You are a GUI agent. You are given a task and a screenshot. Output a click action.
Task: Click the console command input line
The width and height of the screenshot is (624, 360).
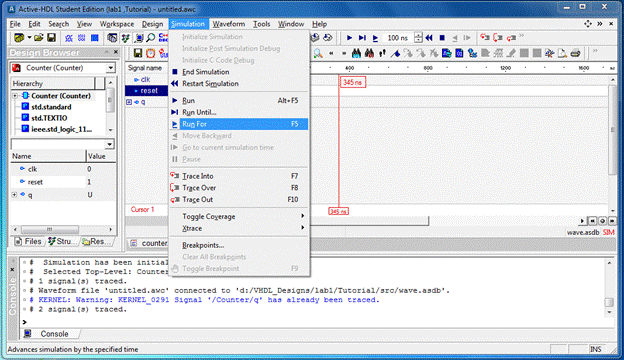pos(314,322)
